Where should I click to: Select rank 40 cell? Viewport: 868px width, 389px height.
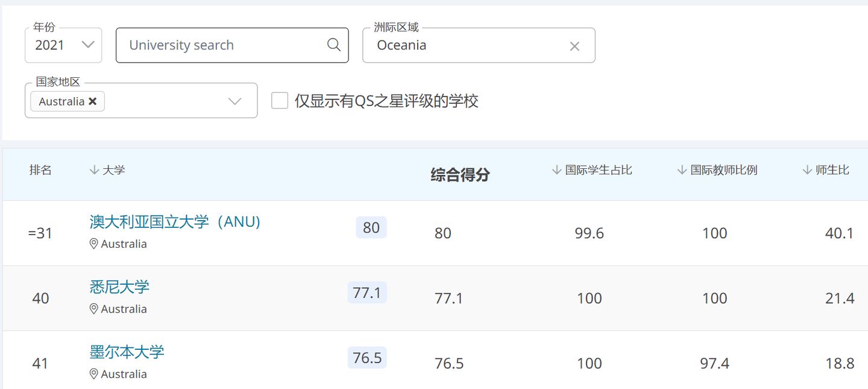coord(40,299)
